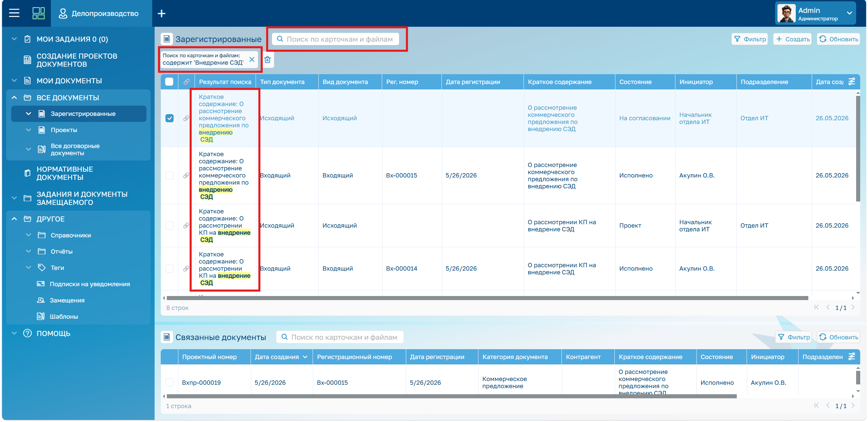Expand Все договорные документы chevron

coord(28,149)
